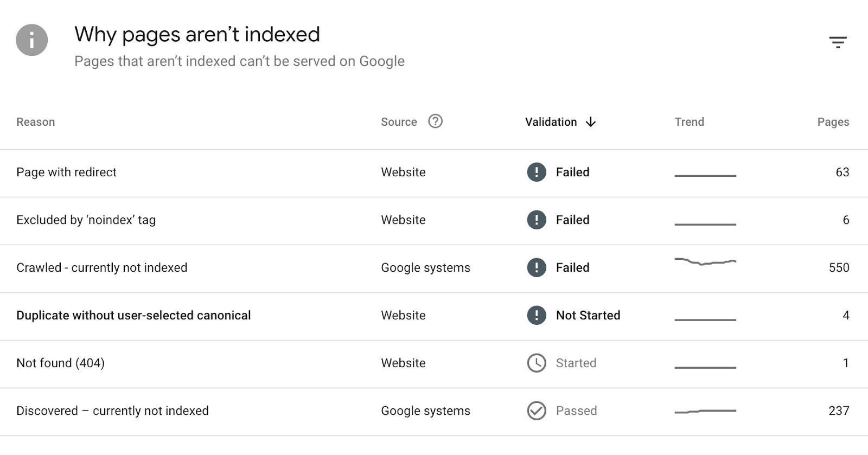Image resolution: width=868 pixels, height=455 pixels.
Task: Sort rows by the Reason column
Action: (35, 122)
